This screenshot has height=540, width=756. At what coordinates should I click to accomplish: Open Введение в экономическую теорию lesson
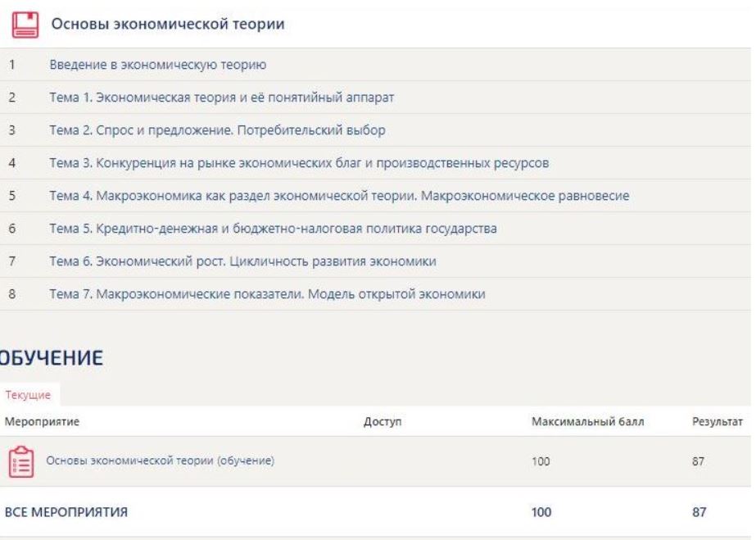[x=158, y=63]
